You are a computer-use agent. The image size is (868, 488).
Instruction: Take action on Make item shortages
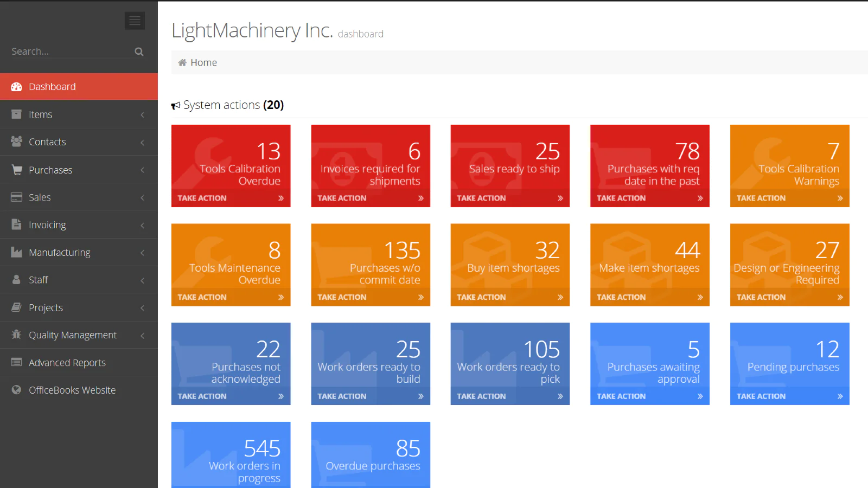pos(650,297)
